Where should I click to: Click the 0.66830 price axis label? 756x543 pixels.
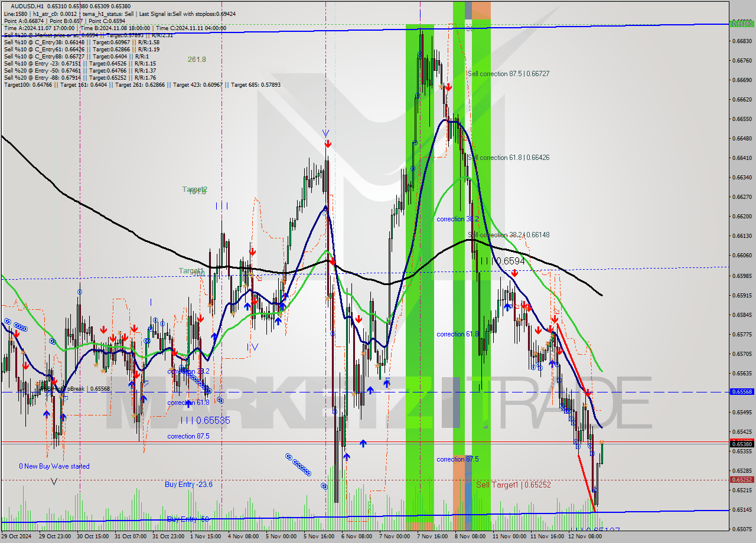tap(742, 41)
